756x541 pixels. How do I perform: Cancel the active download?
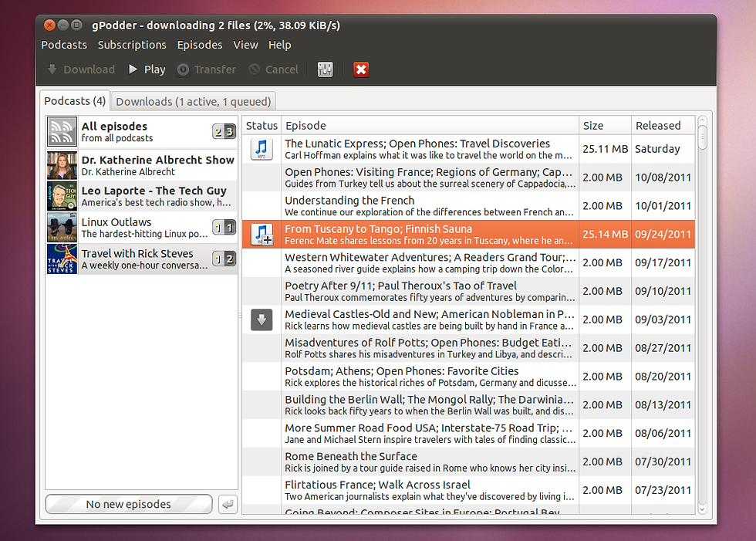pos(273,69)
